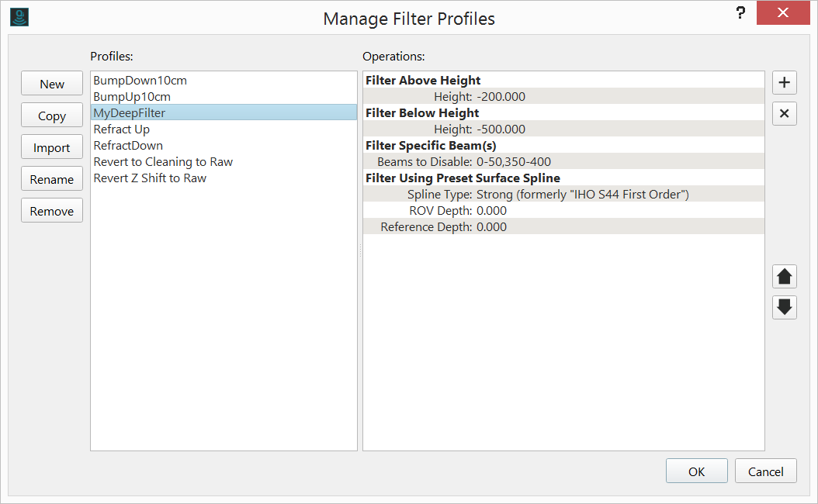The height and width of the screenshot is (504, 818).
Task: Confirm with the OK button
Action: 696,471
